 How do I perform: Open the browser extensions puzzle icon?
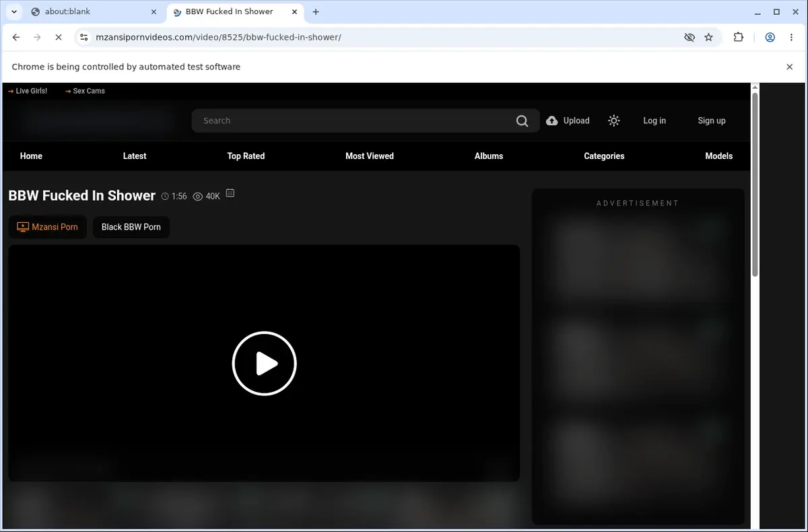[739, 38]
